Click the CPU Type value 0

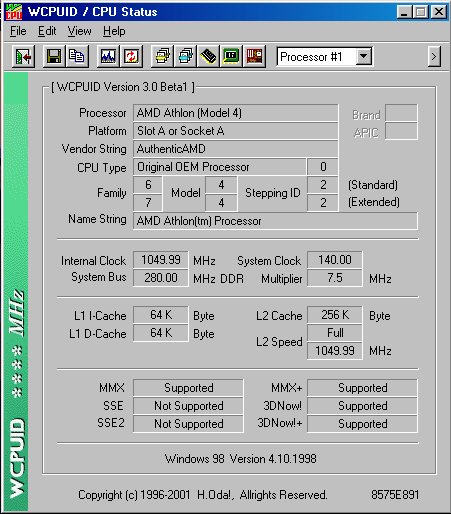[x=323, y=167]
